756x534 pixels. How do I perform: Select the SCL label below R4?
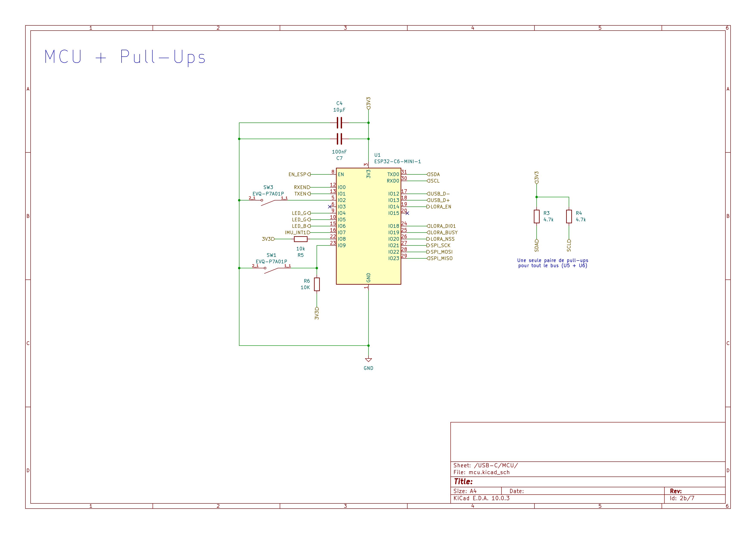click(569, 245)
